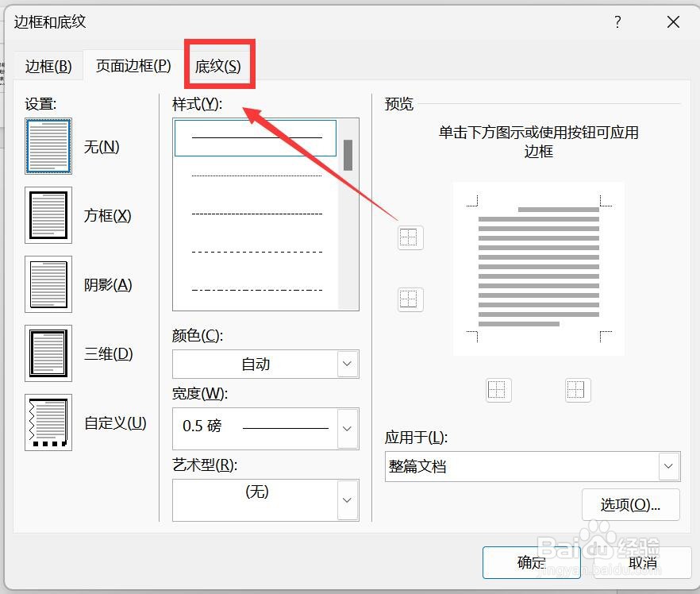Switch to the 页面边框 page border tab
700x594 pixels.
click(x=132, y=66)
